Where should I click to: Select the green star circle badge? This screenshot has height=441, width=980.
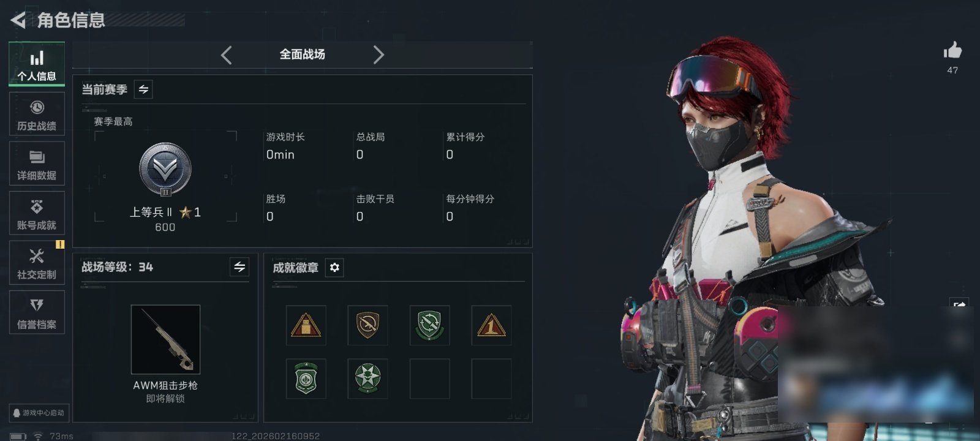[x=367, y=378]
